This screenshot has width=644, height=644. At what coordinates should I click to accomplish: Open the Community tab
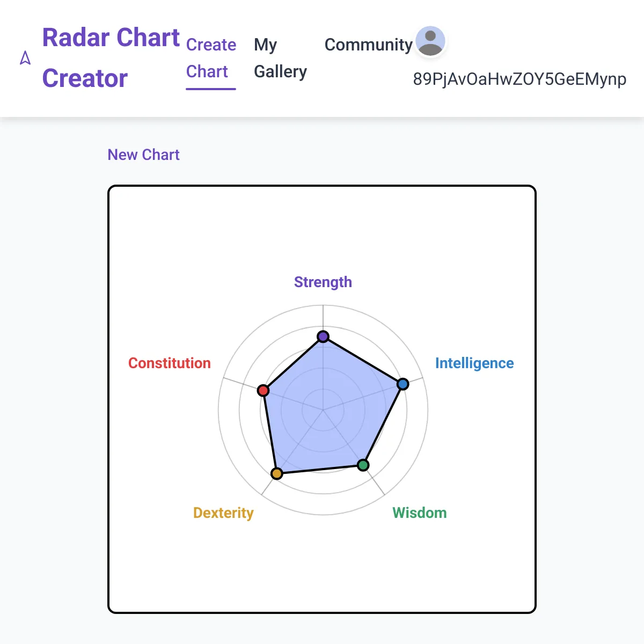tap(368, 45)
